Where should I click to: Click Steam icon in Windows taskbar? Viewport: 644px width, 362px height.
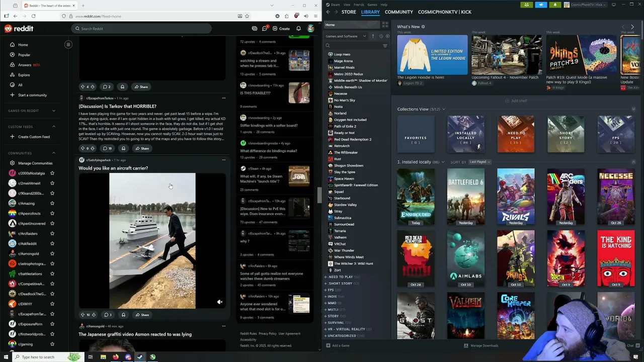[x=140, y=357]
